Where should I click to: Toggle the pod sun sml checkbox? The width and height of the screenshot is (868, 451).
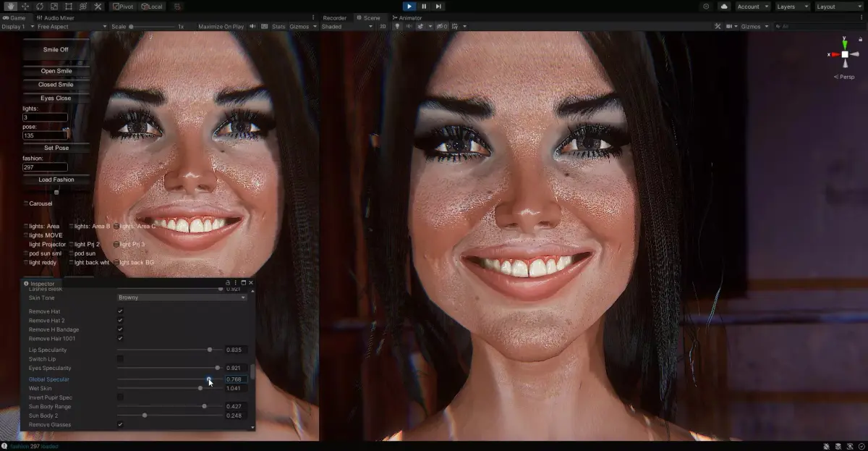point(26,253)
